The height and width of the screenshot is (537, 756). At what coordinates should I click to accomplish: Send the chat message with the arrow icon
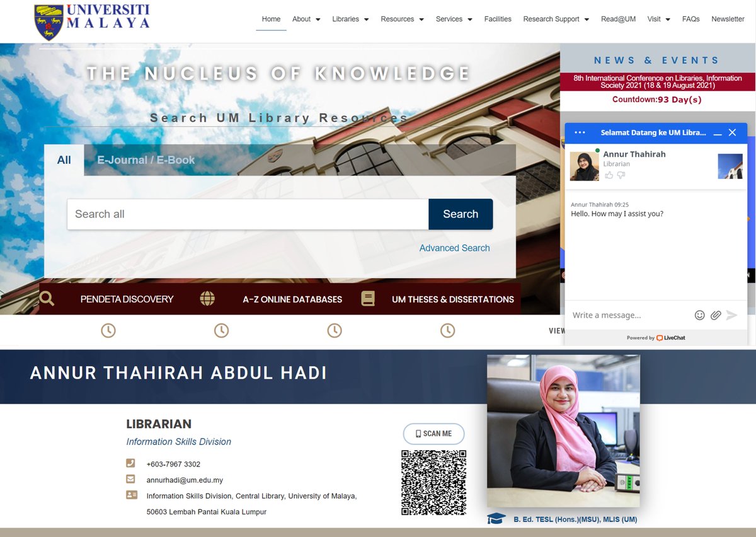pyautogui.click(x=731, y=315)
